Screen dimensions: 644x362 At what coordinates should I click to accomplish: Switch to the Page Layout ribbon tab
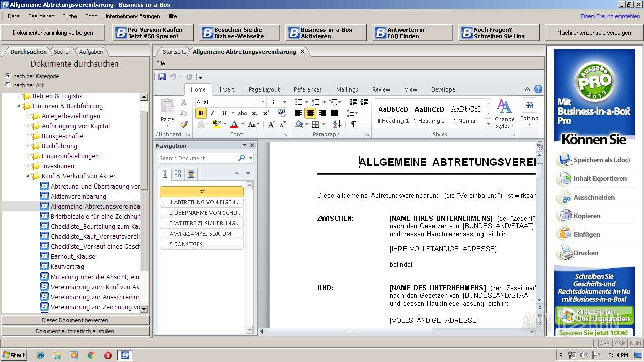coord(264,89)
